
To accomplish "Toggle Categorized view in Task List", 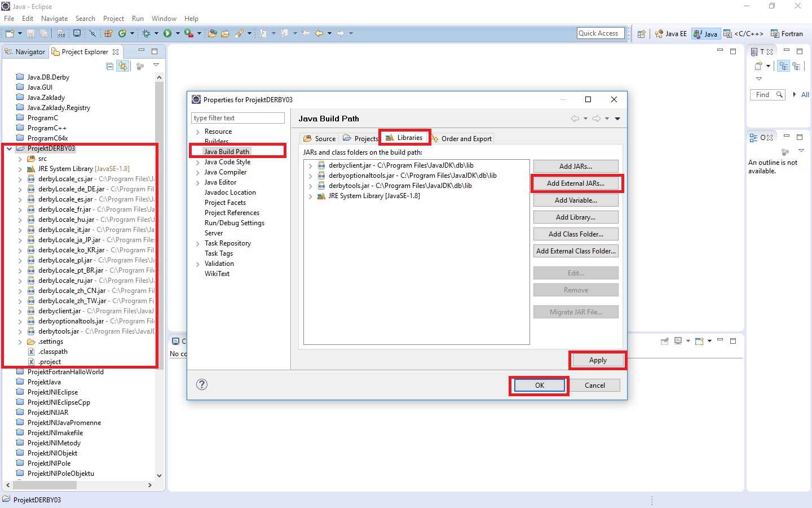I will tap(783, 66).
